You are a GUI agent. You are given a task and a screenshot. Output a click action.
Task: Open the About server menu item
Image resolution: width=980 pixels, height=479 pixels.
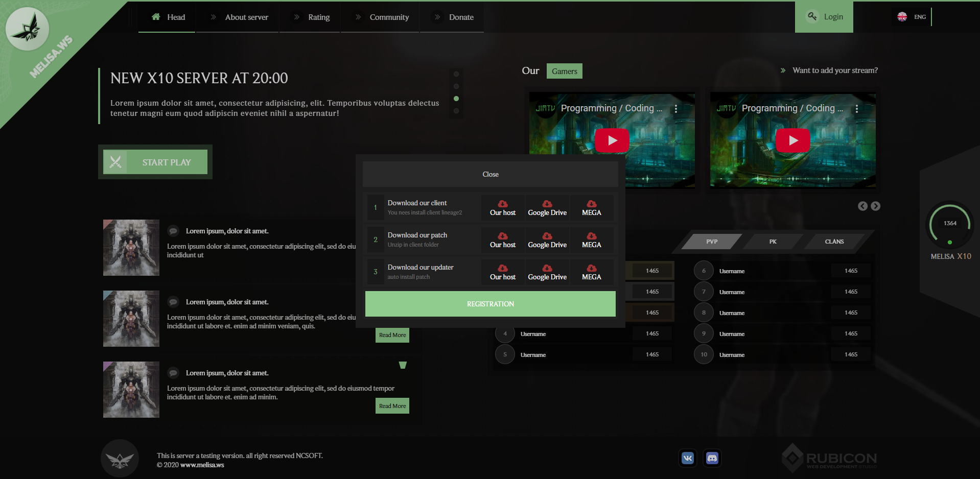(x=246, y=17)
